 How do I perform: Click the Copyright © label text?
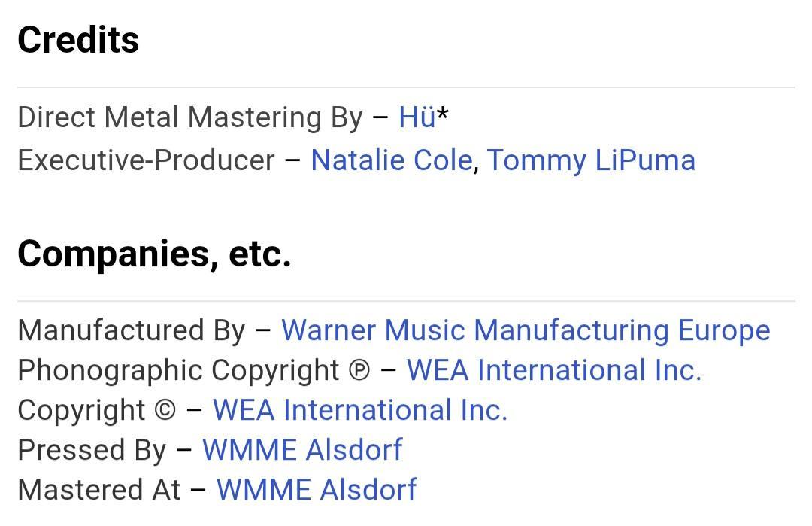point(96,410)
